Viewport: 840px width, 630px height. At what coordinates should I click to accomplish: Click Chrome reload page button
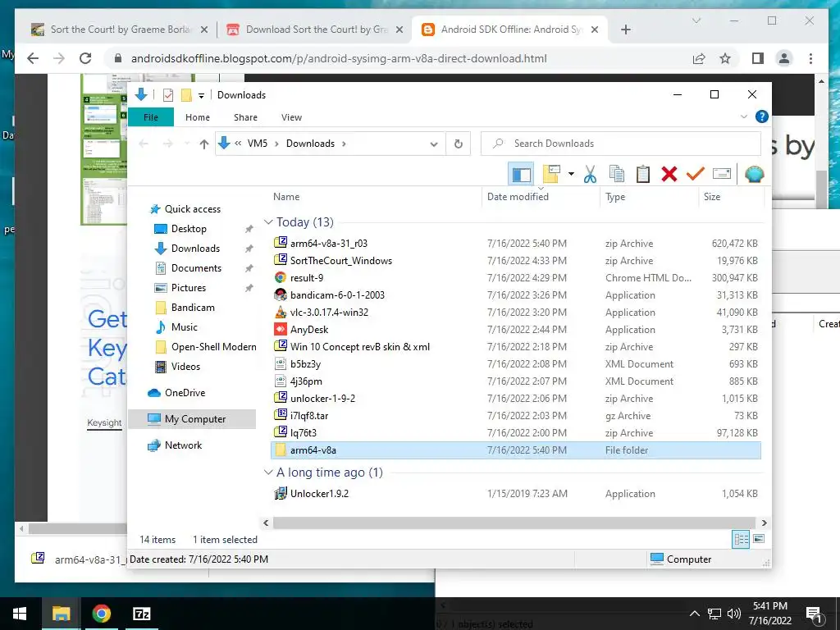(85, 58)
